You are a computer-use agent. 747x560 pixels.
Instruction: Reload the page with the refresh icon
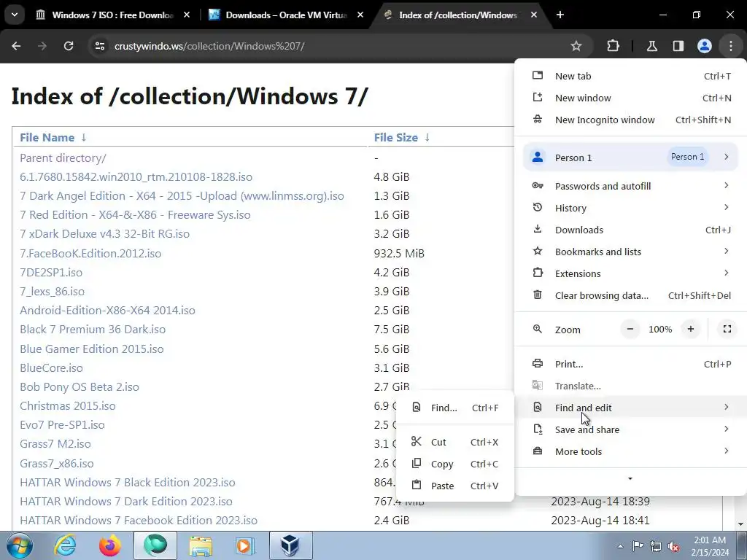coord(69,46)
